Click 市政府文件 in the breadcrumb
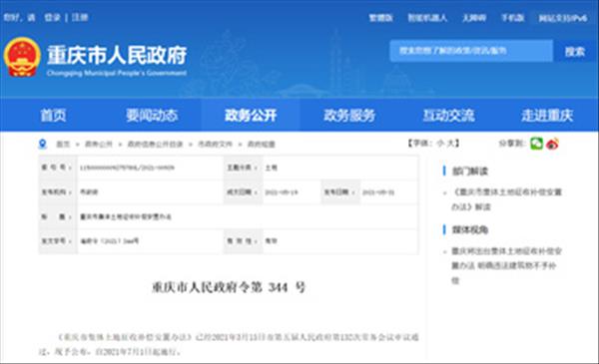The width and height of the screenshot is (599, 364). coord(215,145)
